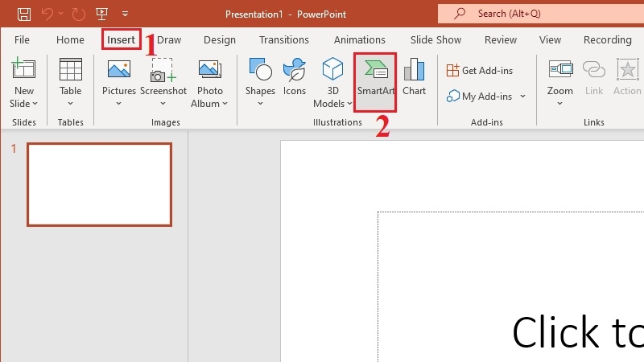
Task: Click in the Search (Alt+Q) box
Action: coord(540,14)
